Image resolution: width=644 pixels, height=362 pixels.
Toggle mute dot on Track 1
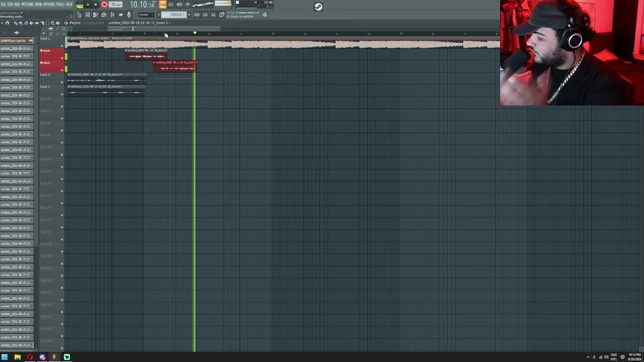coord(62,46)
